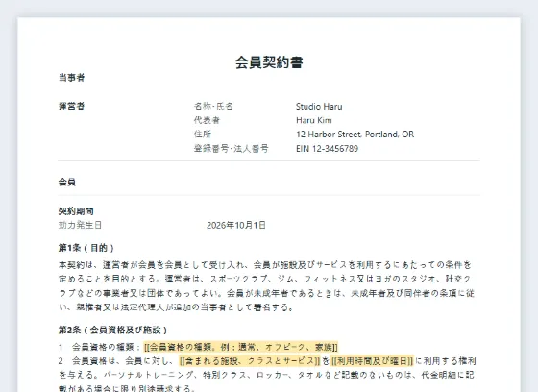Viewport: 538px width, 392px height.
Task: Click the 名称·氏名 field label
Action: (x=213, y=107)
